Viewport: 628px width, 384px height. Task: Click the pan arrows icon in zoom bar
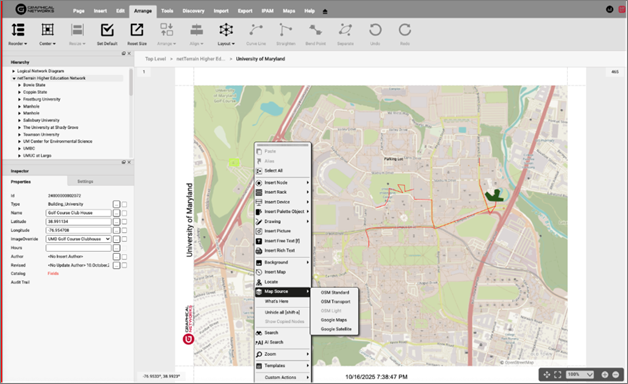[x=547, y=374]
